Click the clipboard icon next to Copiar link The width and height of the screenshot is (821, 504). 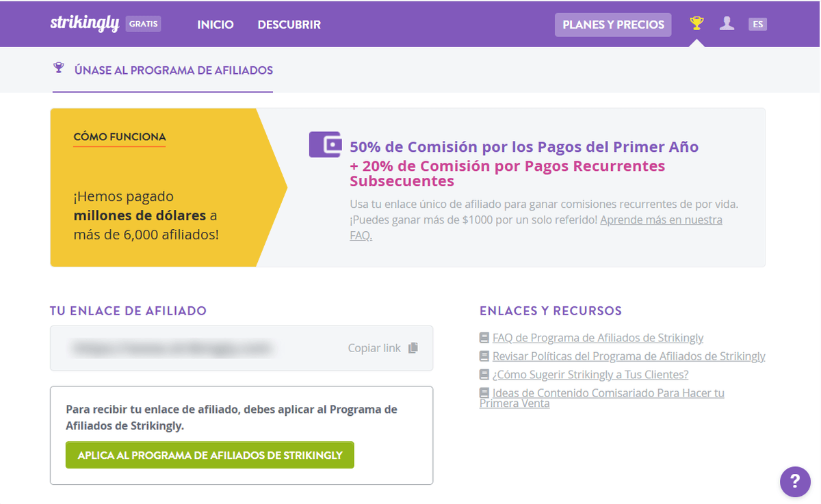[413, 347]
